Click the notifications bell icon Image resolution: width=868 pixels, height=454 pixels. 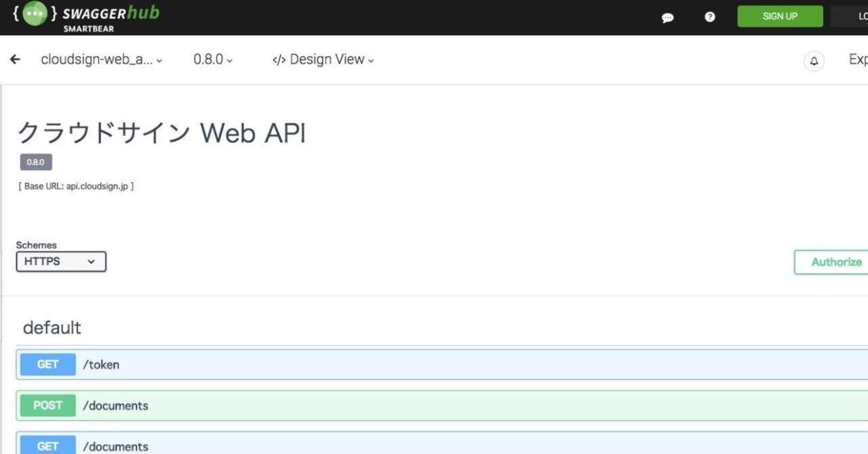[814, 61]
